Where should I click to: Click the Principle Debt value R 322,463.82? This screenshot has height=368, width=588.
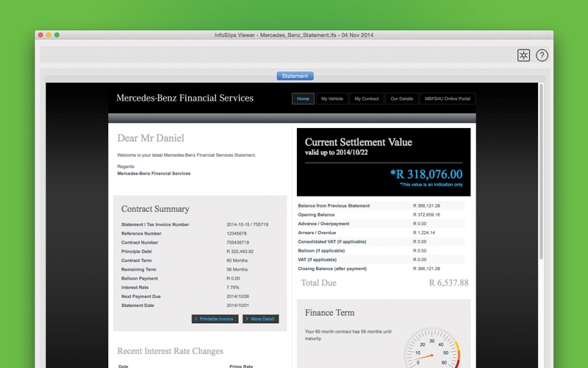(x=240, y=252)
